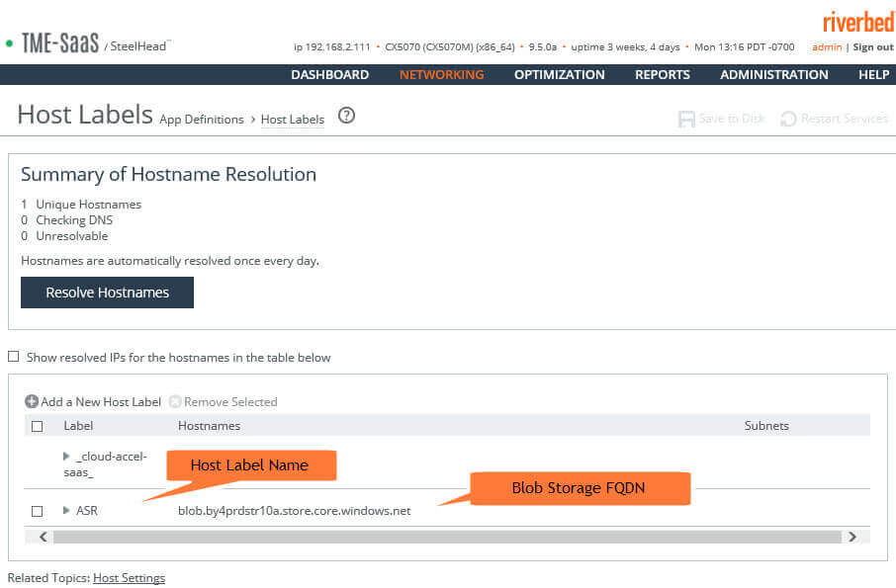Click hostname blob.by4prdstr10a.store.core.windows.net
Screen dimensions: 896x588
(x=295, y=510)
